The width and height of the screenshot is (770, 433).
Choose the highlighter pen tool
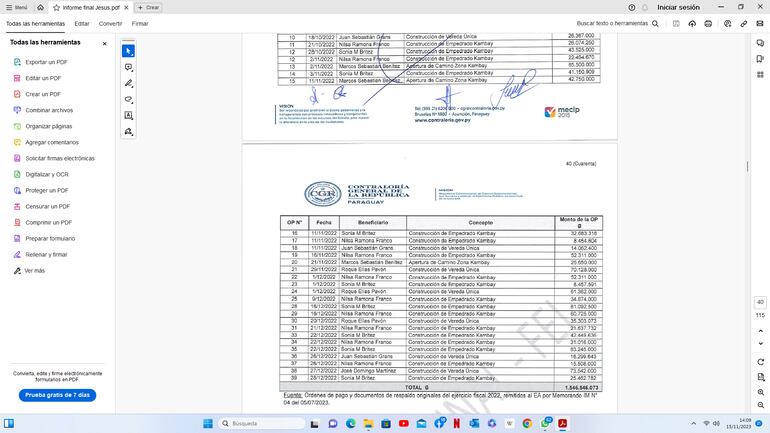(128, 83)
